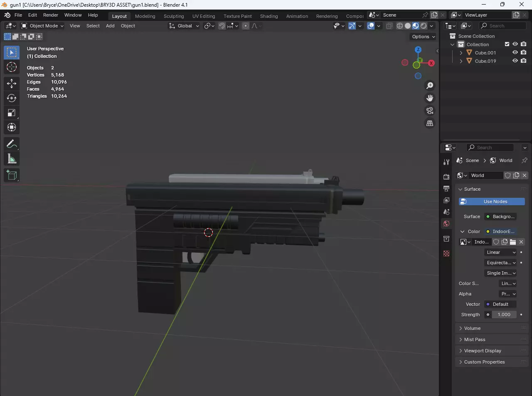This screenshot has width=532, height=396.
Task: Switch to wireframe viewport shading
Action: click(x=400, y=26)
